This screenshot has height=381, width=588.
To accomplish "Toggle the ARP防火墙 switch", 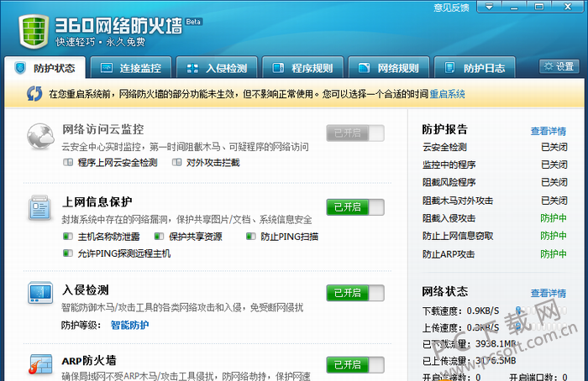I will tap(355, 364).
